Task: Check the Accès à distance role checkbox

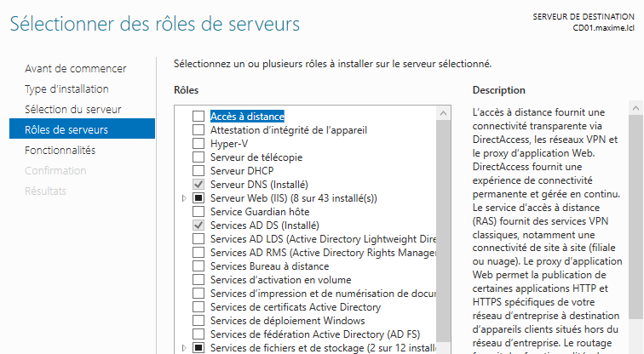Action: (198, 117)
